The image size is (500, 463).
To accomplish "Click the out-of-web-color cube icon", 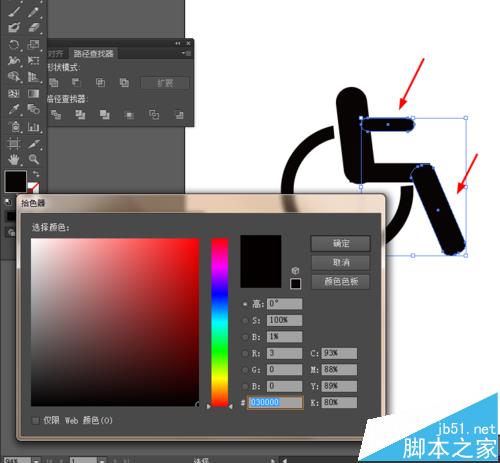I will point(295,270).
